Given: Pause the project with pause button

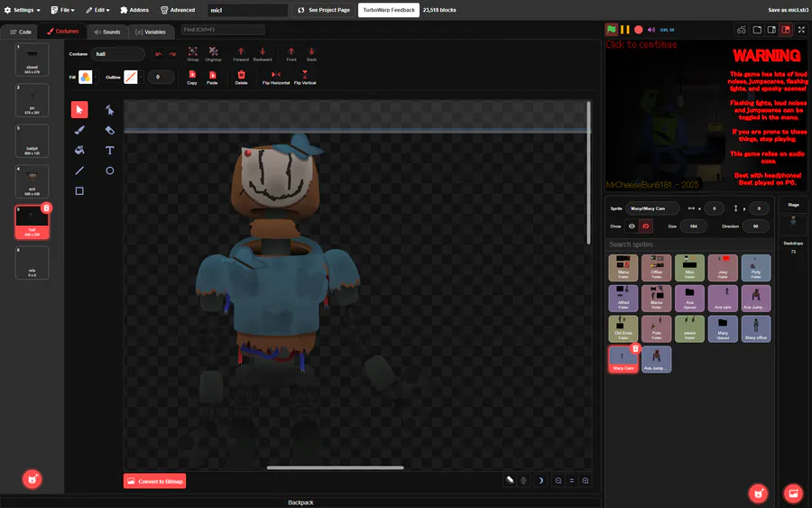Looking at the screenshot, I should point(625,30).
